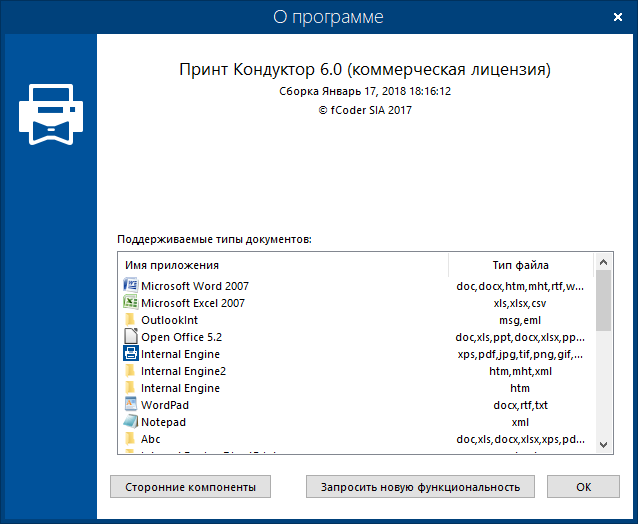This screenshot has width=638, height=524.
Task: Click the blue Internal Engine printer icon
Action: pyautogui.click(x=129, y=354)
